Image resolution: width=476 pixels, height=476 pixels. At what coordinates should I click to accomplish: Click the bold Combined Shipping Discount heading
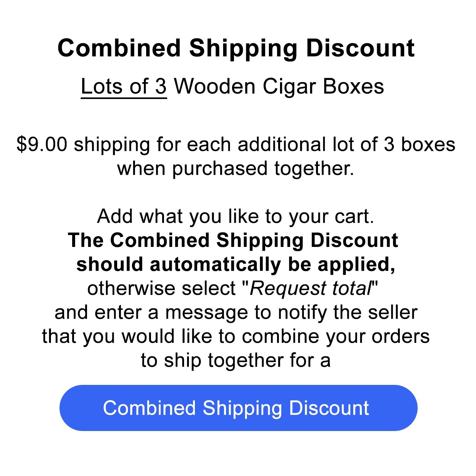(236, 48)
